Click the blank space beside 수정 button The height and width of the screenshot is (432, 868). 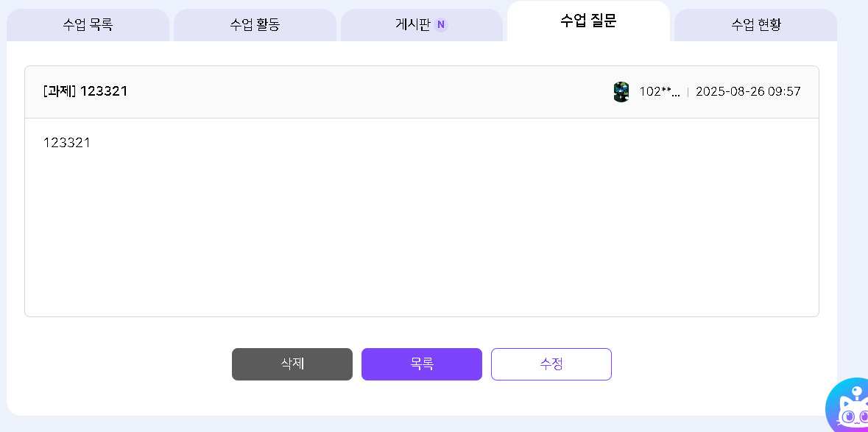pyautogui.click(x=707, y=364)
